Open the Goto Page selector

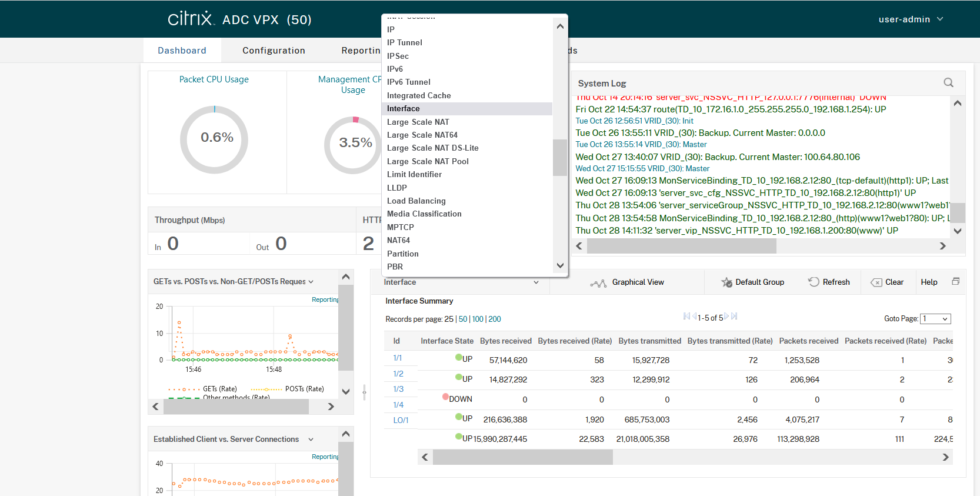click(935, 319)
